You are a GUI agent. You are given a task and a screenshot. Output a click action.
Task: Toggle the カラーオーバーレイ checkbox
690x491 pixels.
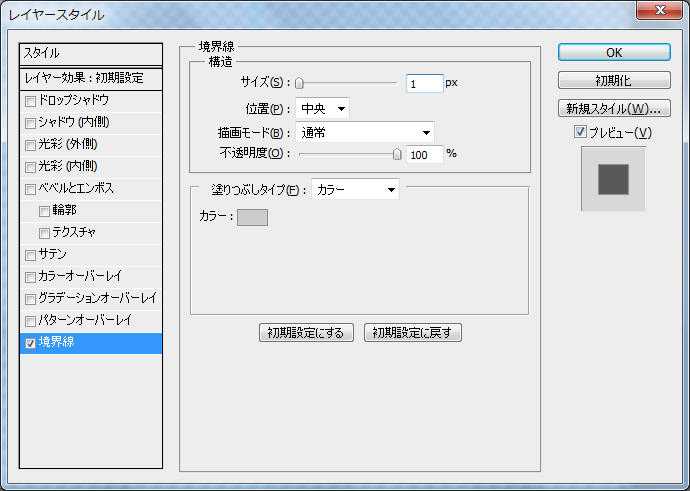[x=30, y=278]
